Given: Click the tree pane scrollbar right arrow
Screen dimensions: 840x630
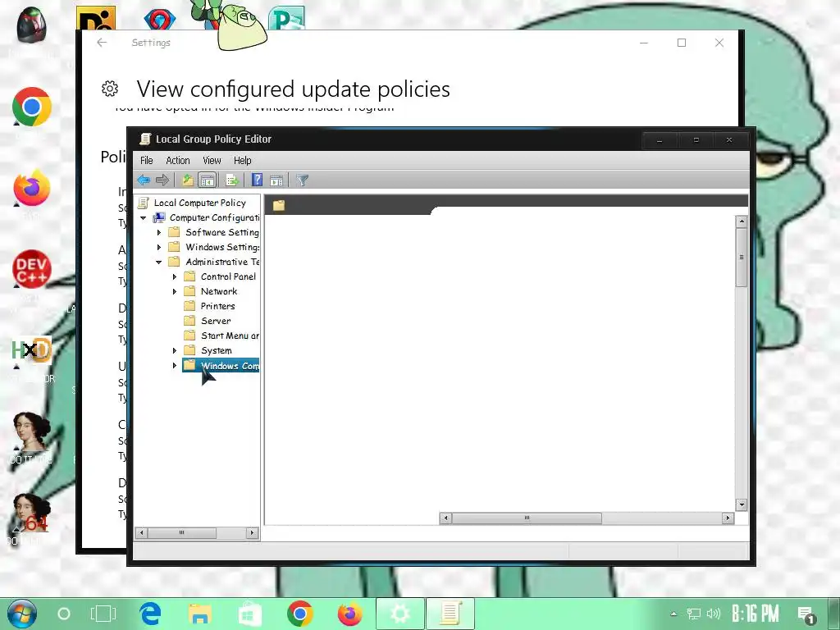Looking at the screenshot, I should (x=252, y=532).
